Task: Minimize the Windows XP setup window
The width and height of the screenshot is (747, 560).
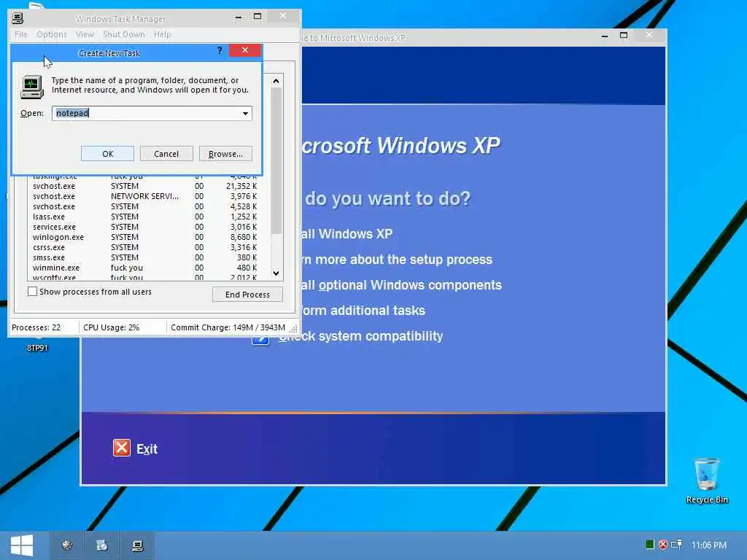Action: click(605, 36)
